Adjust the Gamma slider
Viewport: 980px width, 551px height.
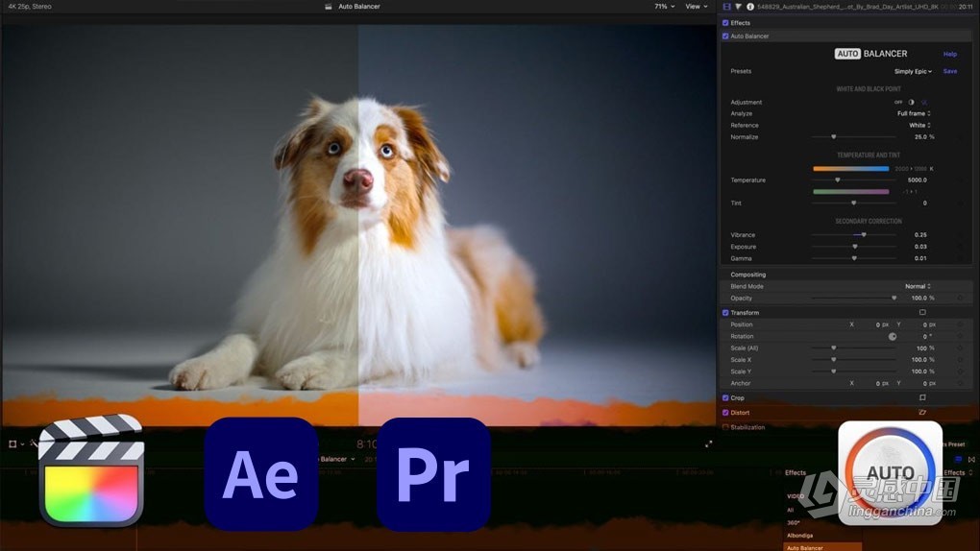[854, 258]
